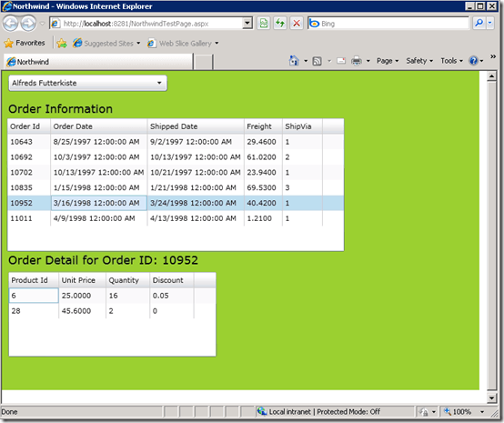Click Product Id cell 28

click(34, 311)
